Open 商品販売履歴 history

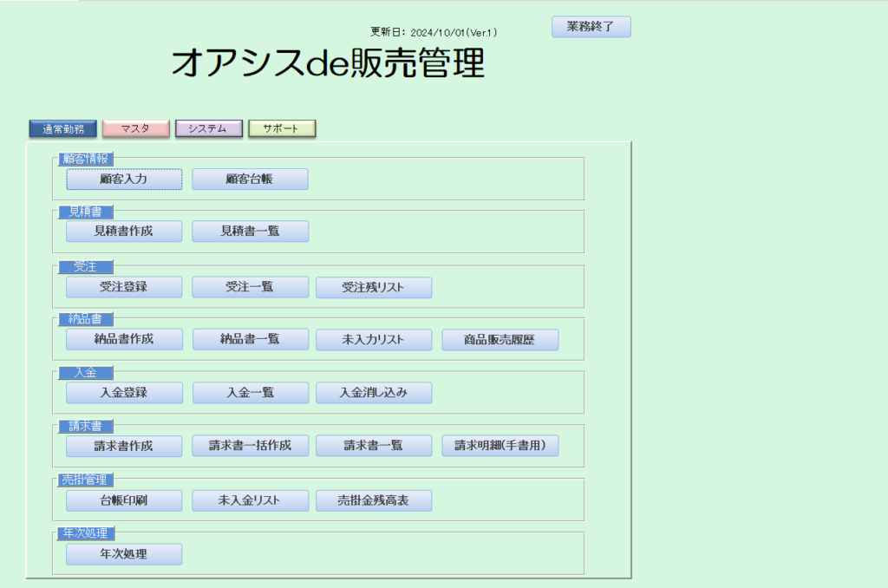(500, 340)
